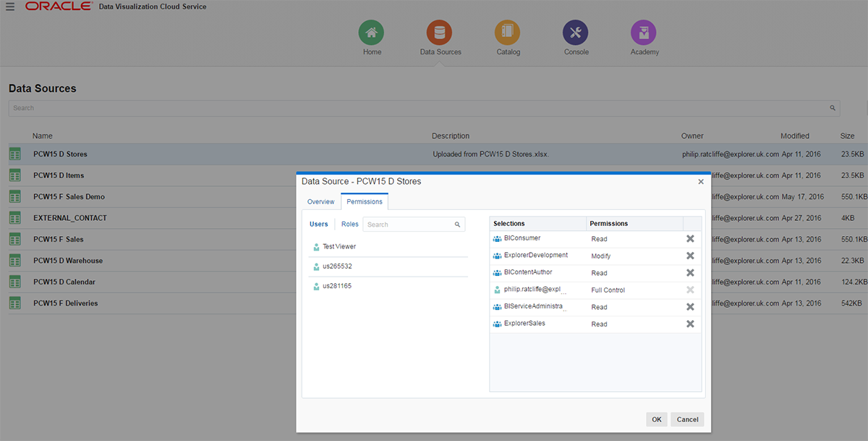Go to the Home page icon
The image size is (868, 441).
372,33
